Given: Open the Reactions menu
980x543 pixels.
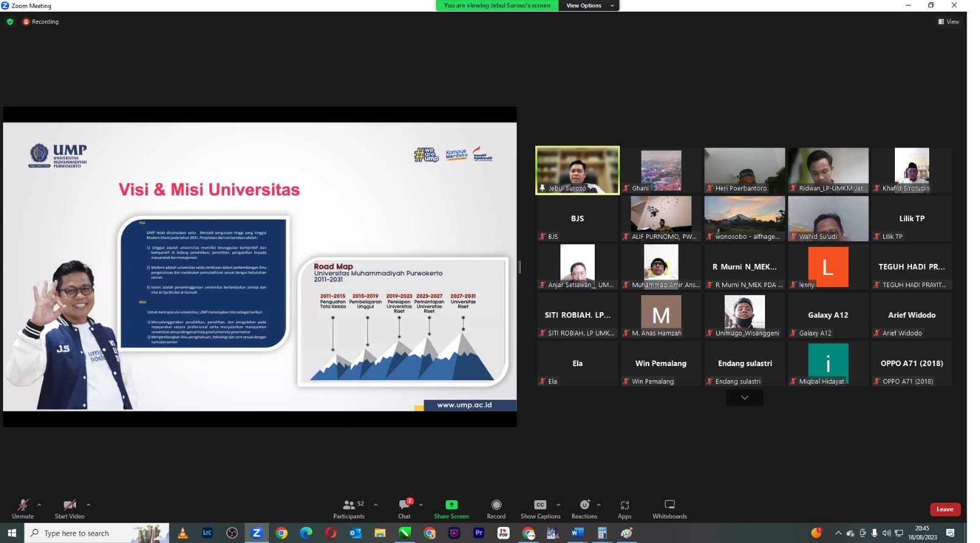Looking at the screenshot, I should coord(584,508).
